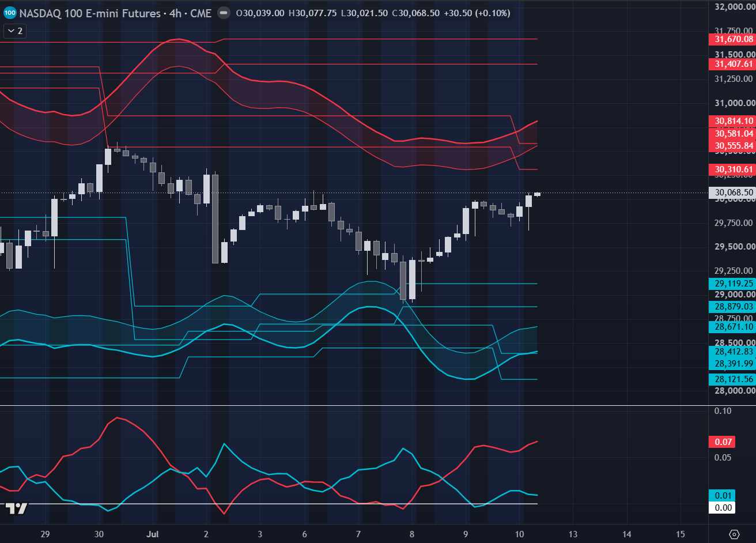This screenshot has width=756, height=543.
Task: Select the cyan price label 28,412.83
Action: [734, 351]
